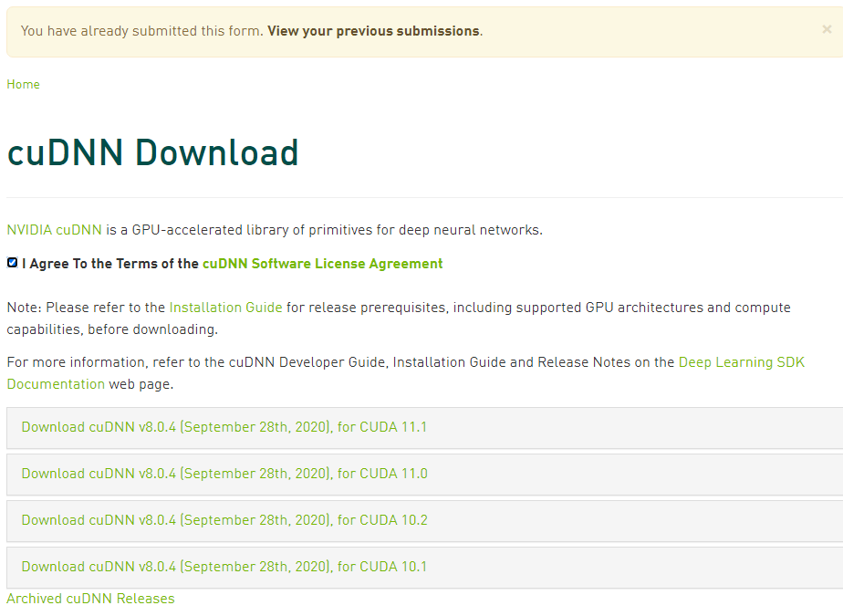Expand Download cuDNN v8.0.4 for CUDA 10.2

click(425, 521)
